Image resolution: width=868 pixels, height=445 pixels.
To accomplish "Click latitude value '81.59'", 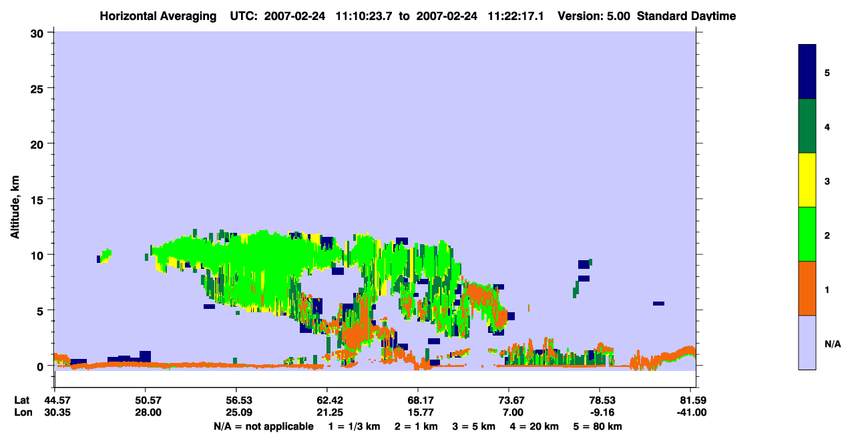I will coord(694,400).
